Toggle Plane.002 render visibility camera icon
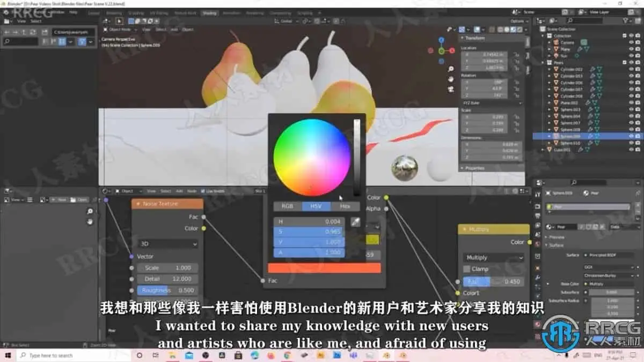 pos(638,102)
